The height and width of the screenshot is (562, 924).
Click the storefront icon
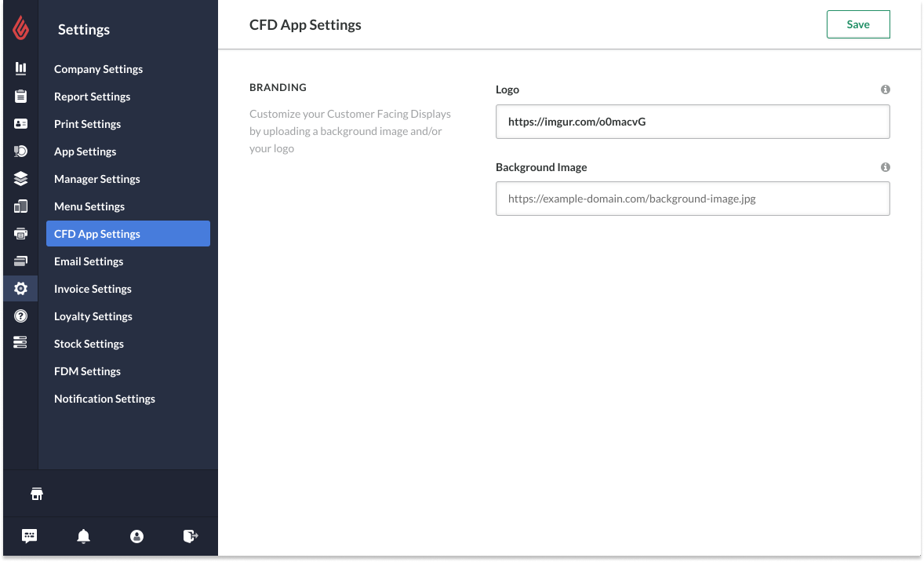coord(36,494)
